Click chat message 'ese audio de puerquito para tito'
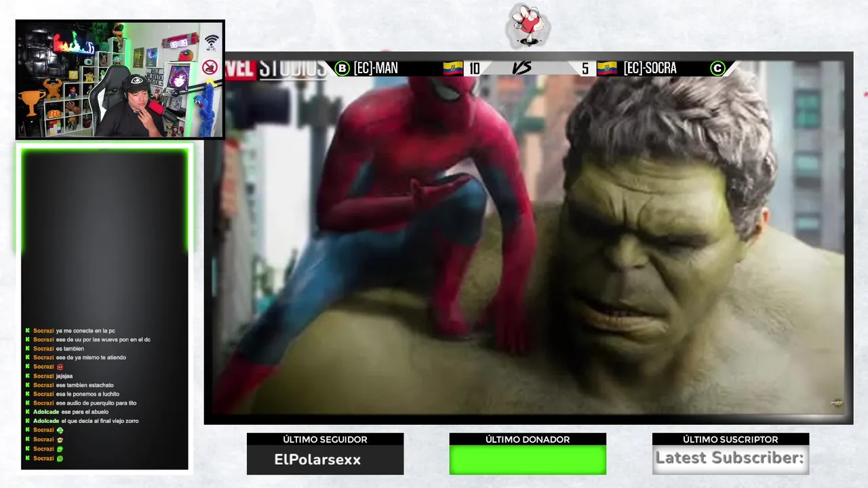 96,403
